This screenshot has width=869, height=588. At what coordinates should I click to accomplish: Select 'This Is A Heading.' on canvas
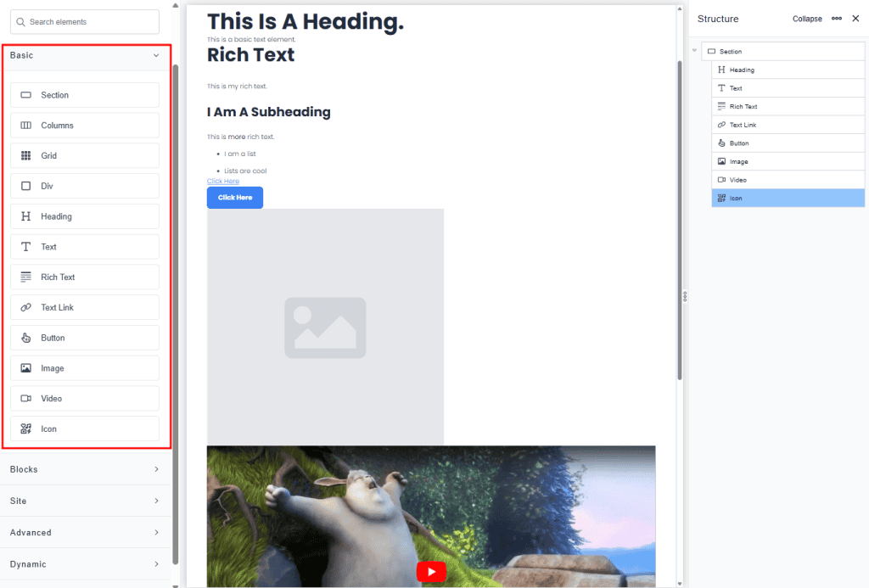click(306, 21)
